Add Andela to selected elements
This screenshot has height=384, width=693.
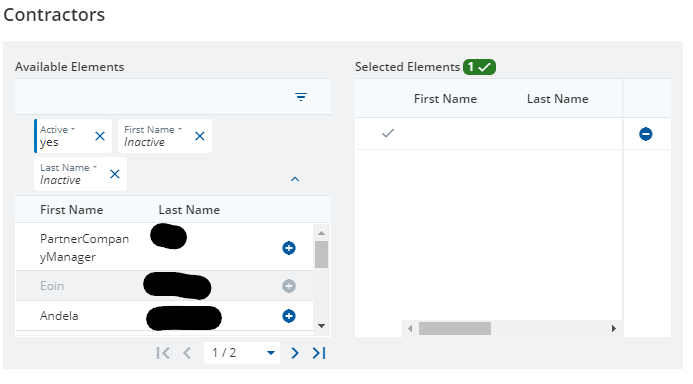tap(289, 316)
